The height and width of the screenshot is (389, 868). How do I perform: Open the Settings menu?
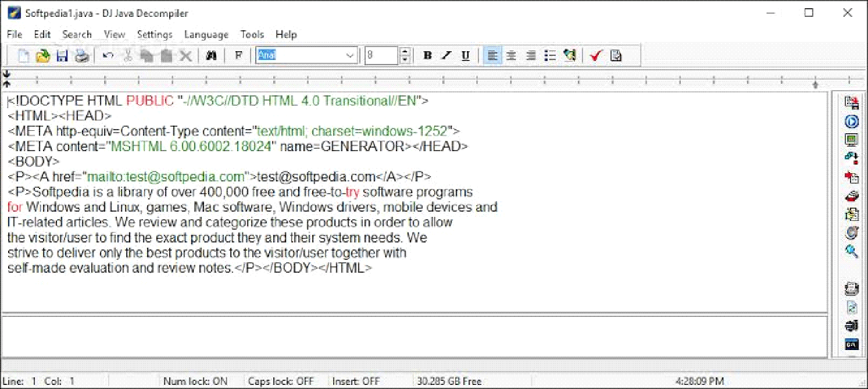click(155, 34)
